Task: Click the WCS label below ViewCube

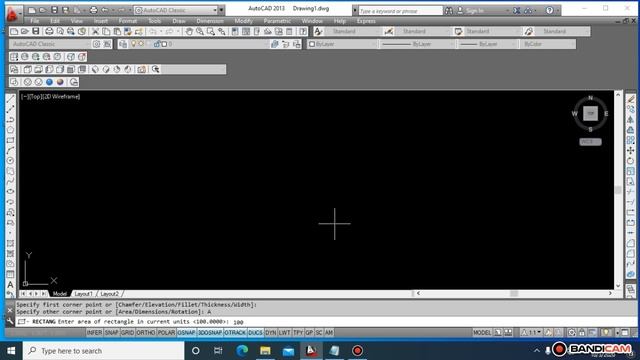Action: [590, 142]
